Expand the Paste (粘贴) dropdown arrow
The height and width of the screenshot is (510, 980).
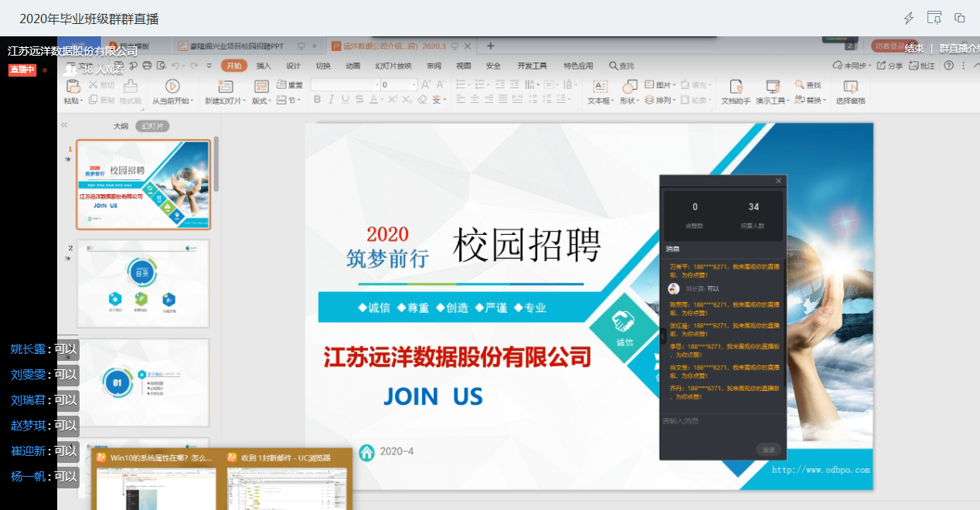81,101
